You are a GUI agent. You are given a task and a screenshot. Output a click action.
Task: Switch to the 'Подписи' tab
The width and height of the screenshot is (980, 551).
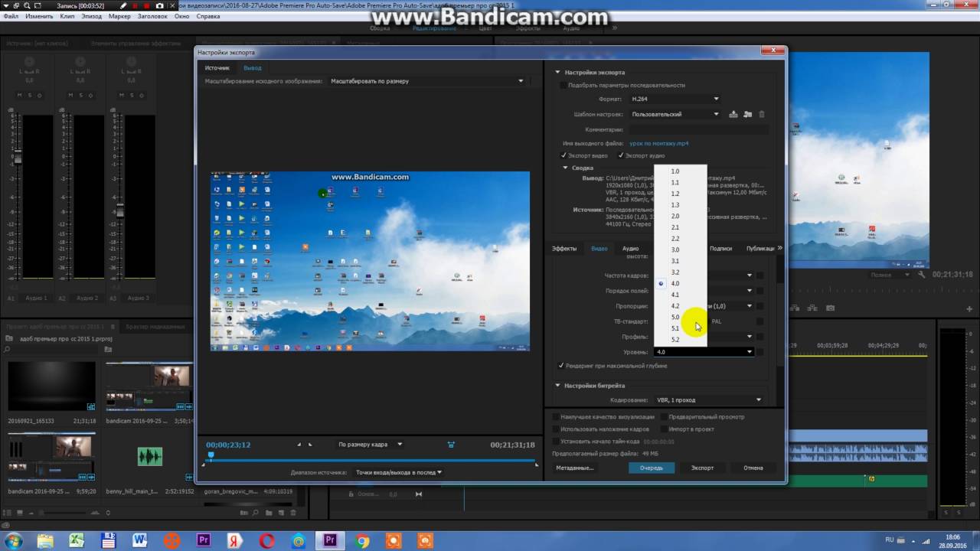click(x=720, y=249)
